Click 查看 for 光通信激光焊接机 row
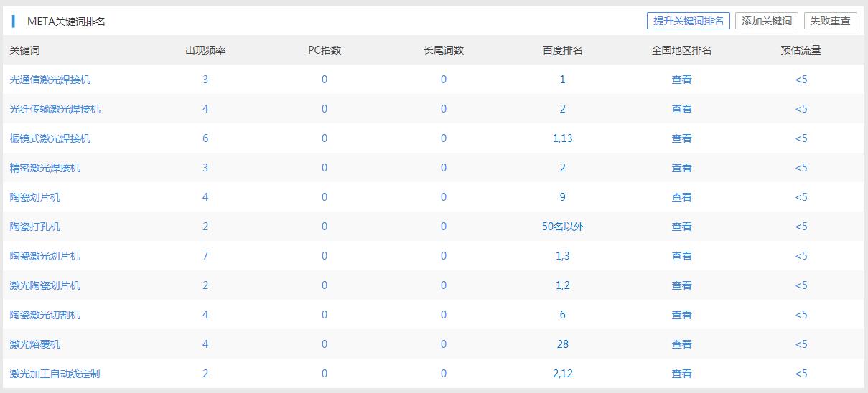Screen dimensions: 868x393 [681, 80]
